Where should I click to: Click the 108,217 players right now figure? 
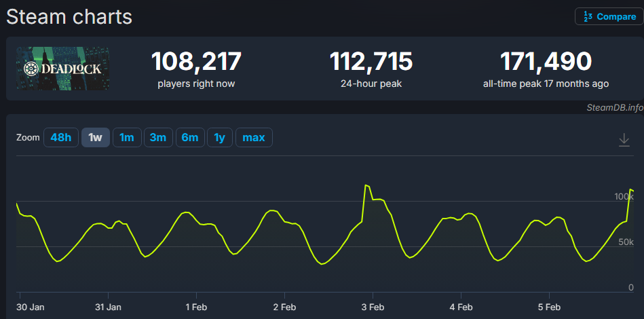tap(196, 61)
